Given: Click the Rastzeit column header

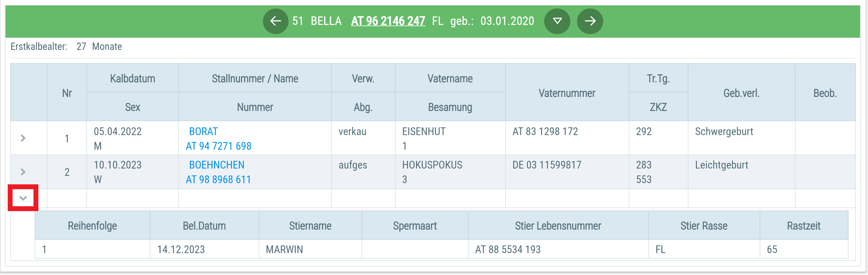Looking at the screenshot, I should pyautogui.click(x=804, y=226).
